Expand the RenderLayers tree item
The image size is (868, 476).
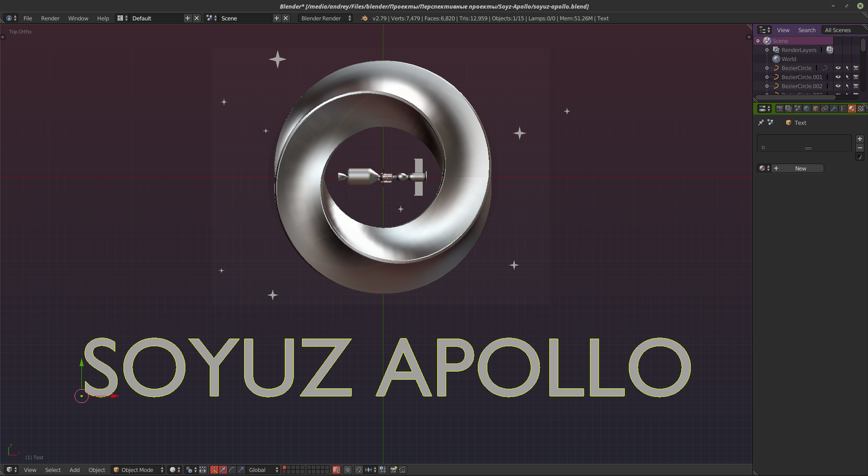tap(767, 50)
